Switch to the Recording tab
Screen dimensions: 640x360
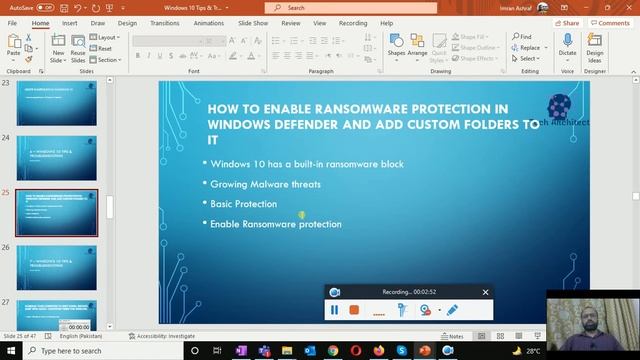(353, 23)
